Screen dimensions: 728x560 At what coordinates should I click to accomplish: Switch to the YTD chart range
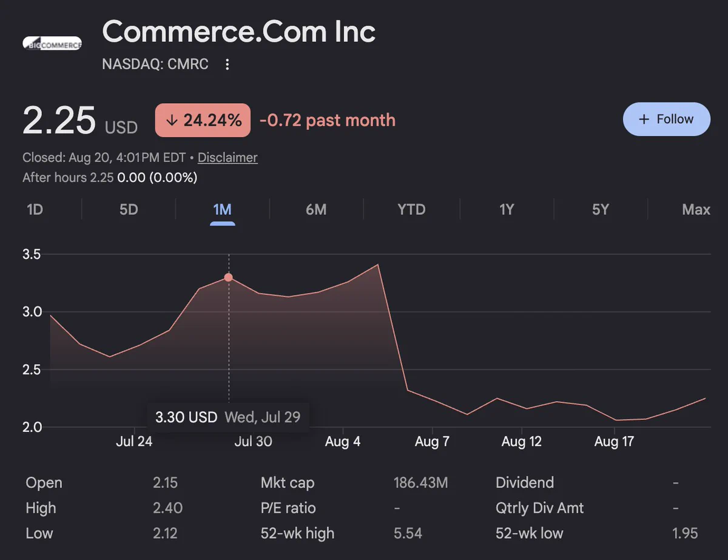pos(411,210)
